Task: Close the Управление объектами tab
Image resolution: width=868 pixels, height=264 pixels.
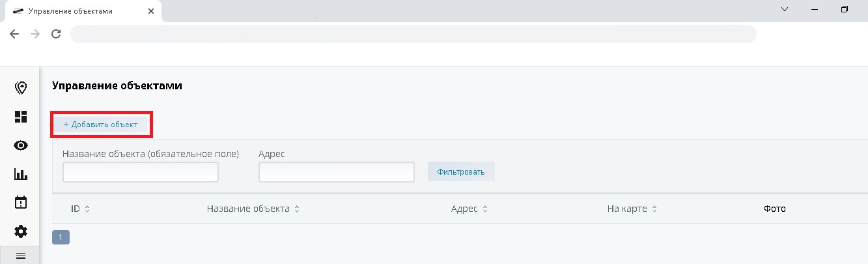Action: (152, 11)
